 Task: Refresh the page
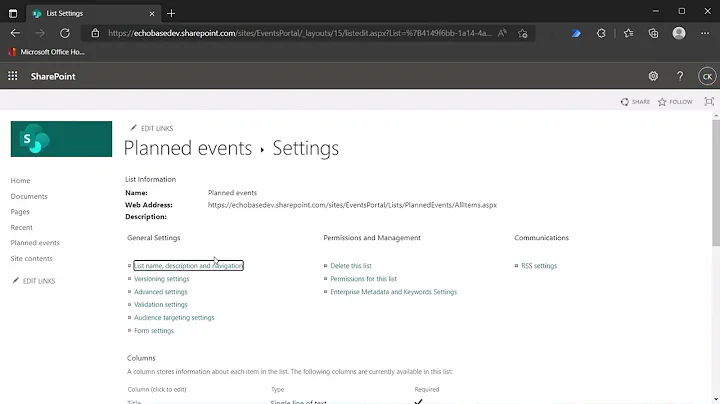tap(65, 33)
